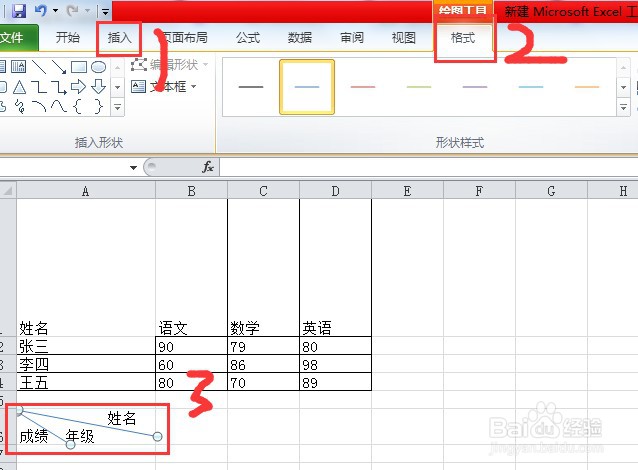This screenshot has width=638, height=470.
Task: Expand the shape styles gallery
Action: coord(623,107)
